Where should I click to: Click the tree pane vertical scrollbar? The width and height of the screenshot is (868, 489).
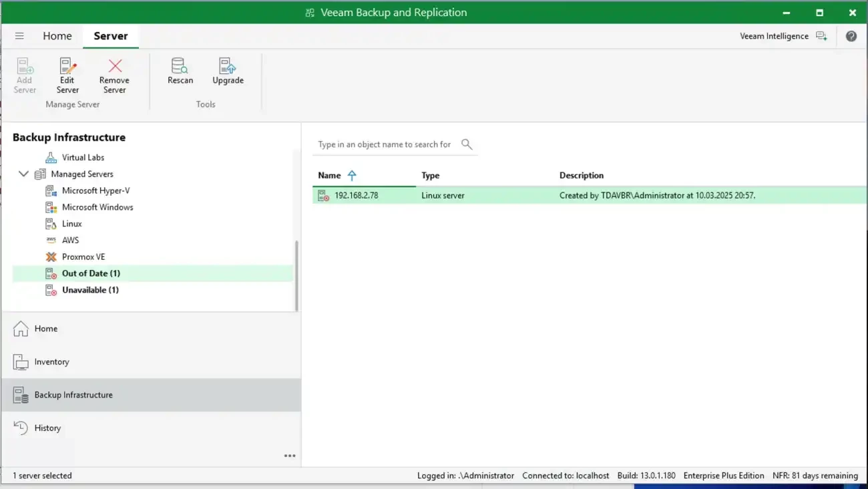click(296, 275)
